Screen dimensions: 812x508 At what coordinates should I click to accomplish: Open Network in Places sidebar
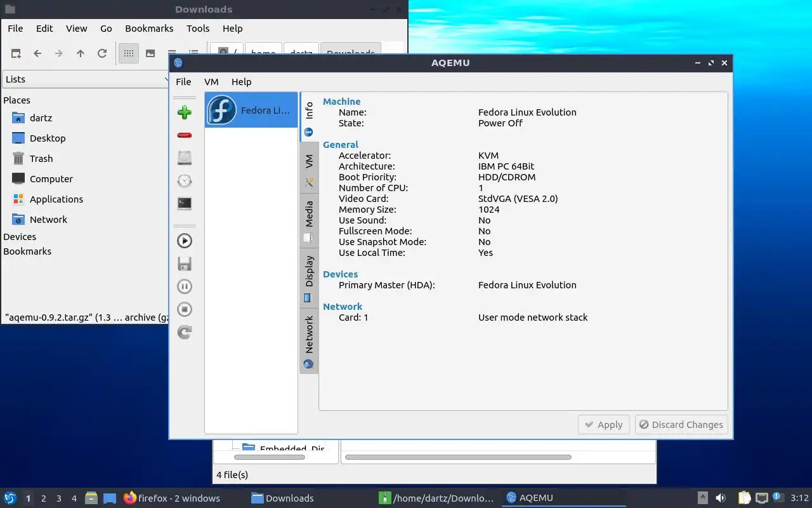(48, 220)
